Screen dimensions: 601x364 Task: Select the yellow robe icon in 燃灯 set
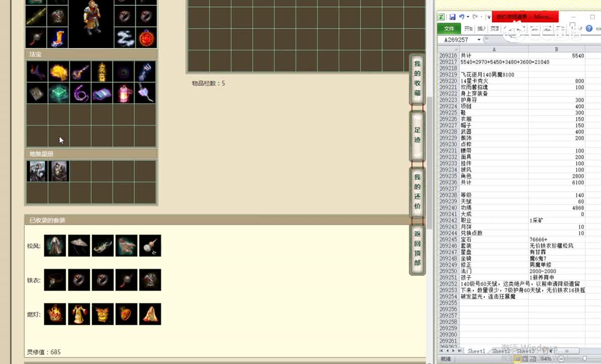(79, 314)
